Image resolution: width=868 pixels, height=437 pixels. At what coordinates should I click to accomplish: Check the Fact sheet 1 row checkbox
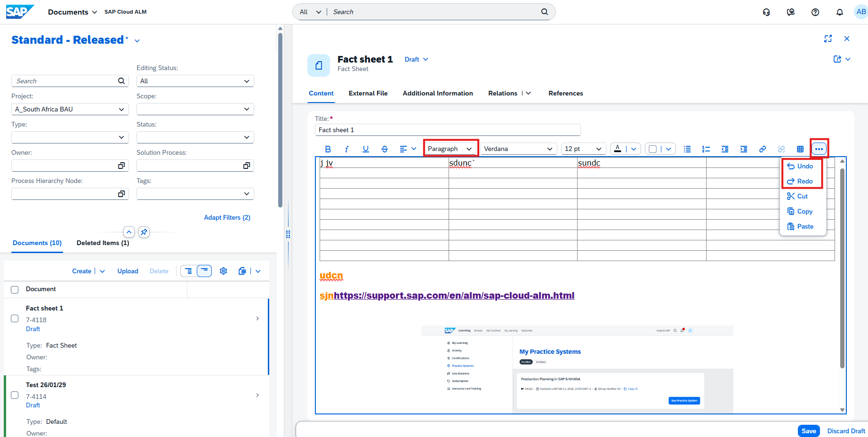pyautogui.click(x=15, y=318)
